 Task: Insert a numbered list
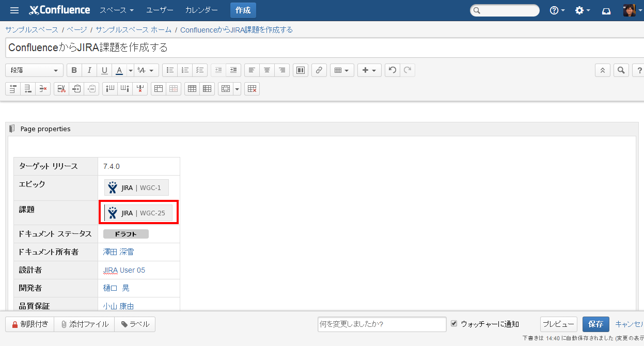coord(185,70)
